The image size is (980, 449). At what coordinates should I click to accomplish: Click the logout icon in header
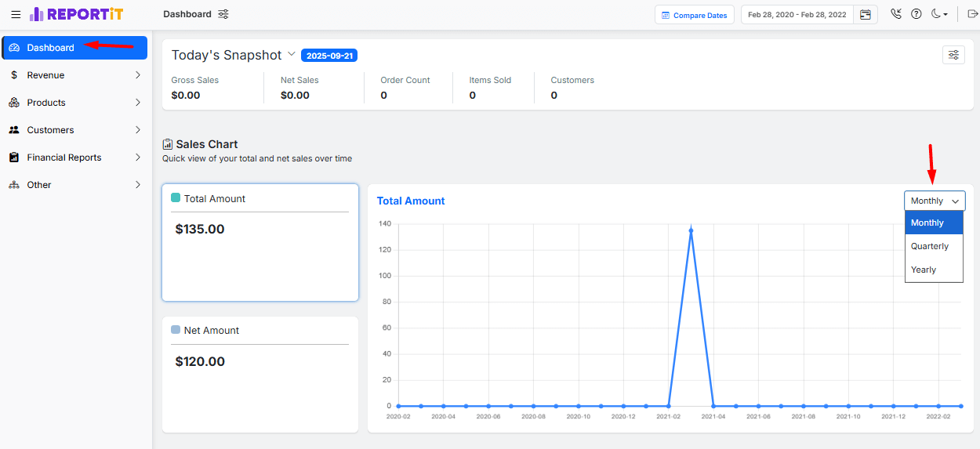pos(973,14)
